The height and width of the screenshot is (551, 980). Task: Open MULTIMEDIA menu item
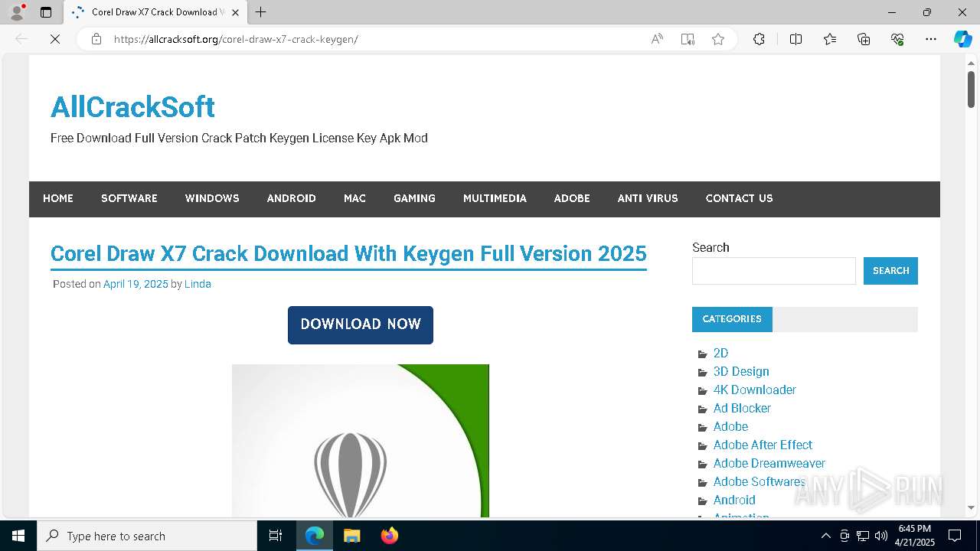tap(495, 198)
